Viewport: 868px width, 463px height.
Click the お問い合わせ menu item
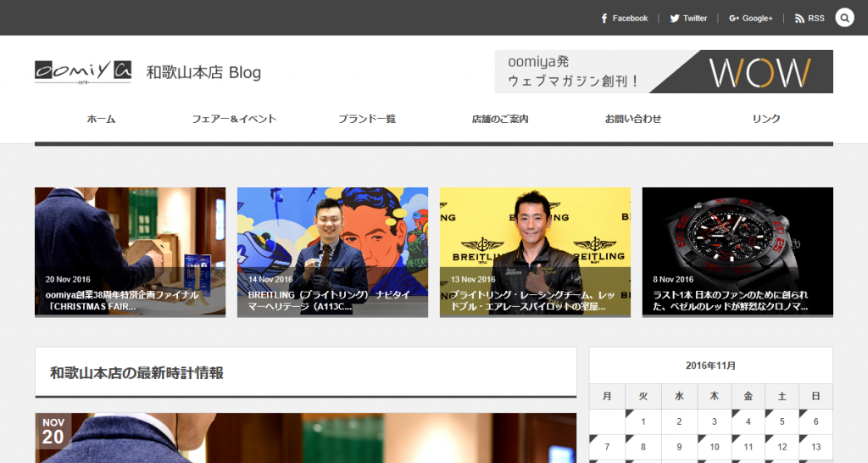(633, 120)
